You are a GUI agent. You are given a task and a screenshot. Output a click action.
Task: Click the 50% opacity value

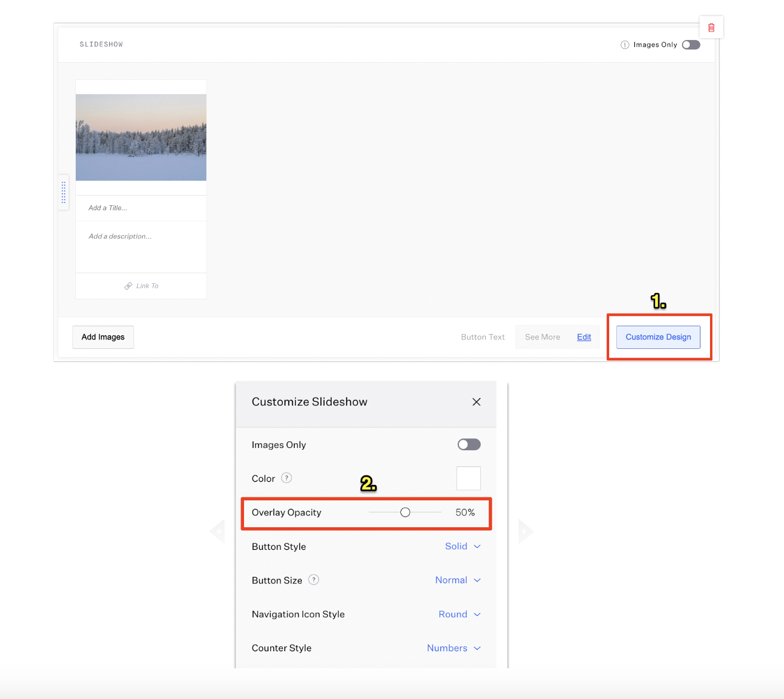[465, 512]
